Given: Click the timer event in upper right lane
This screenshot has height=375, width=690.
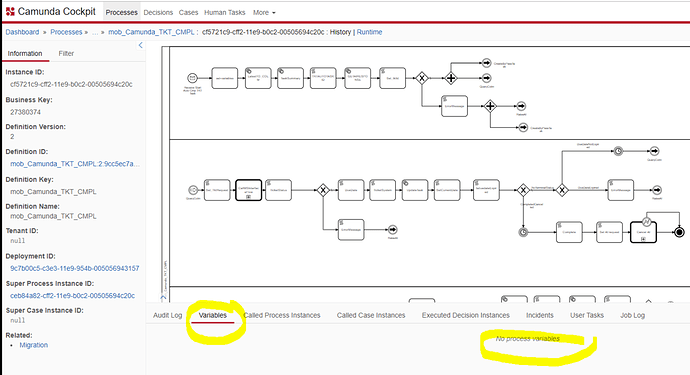Looking at the screenshot, I should pos(618,151).
